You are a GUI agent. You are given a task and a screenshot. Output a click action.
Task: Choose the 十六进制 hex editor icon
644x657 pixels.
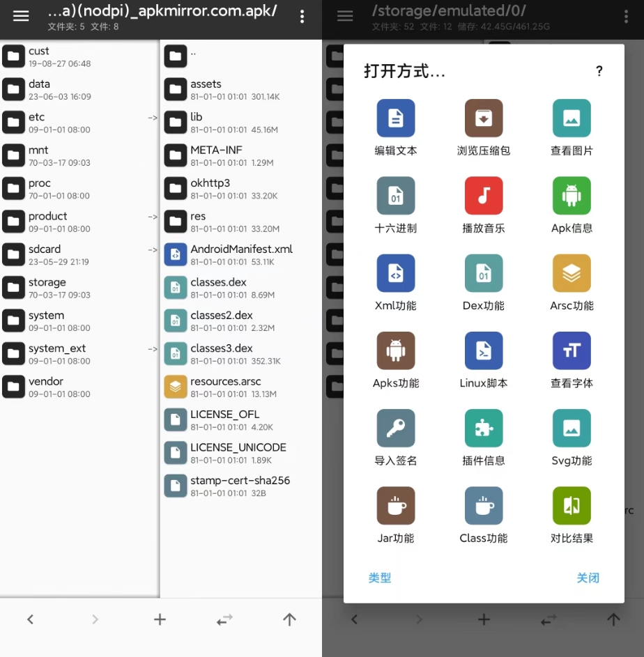point(395,196)
